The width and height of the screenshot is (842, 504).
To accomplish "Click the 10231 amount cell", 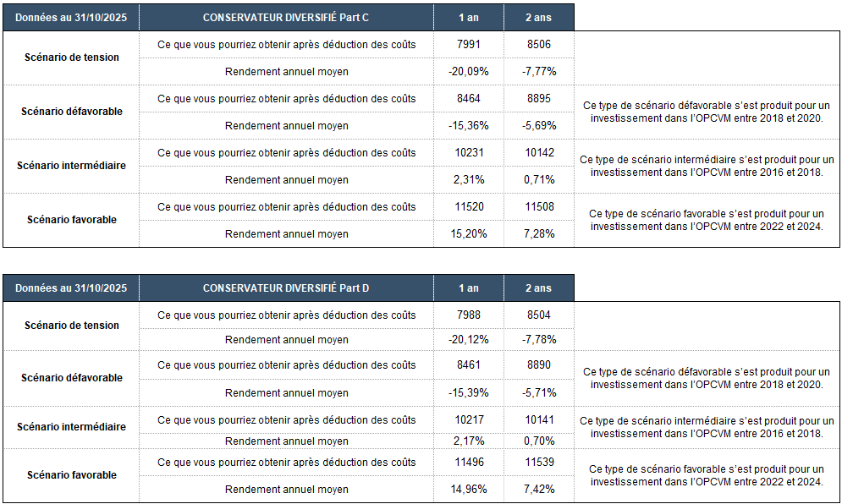I will click(468, 152).
